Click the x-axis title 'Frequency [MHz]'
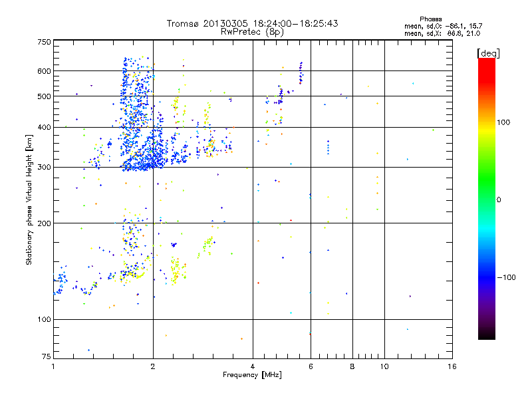The width and height of the screenshot is (532, 399). [252, 375]
